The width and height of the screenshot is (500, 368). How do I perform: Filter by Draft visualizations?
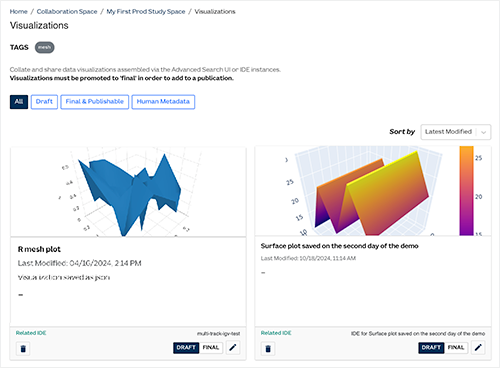44,102
